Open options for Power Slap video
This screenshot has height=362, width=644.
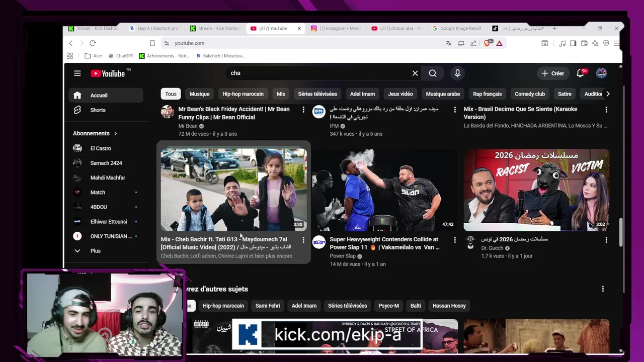[454, 240]
